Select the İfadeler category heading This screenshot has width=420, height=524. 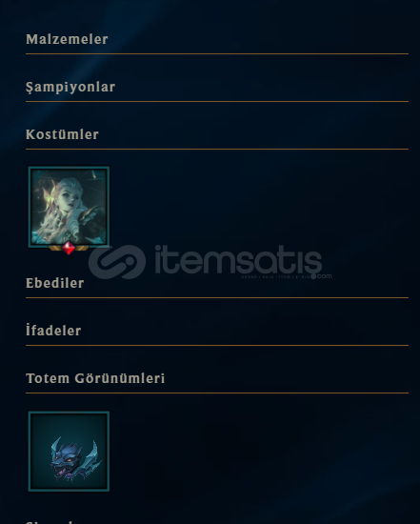point(53,331)
